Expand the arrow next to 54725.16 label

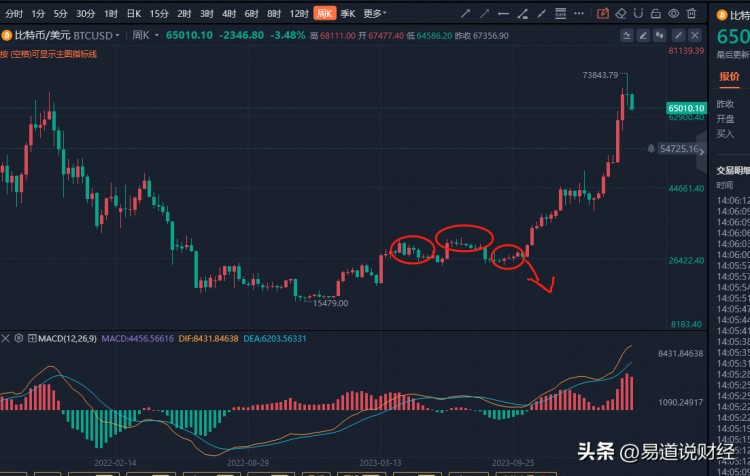point(701,152)
